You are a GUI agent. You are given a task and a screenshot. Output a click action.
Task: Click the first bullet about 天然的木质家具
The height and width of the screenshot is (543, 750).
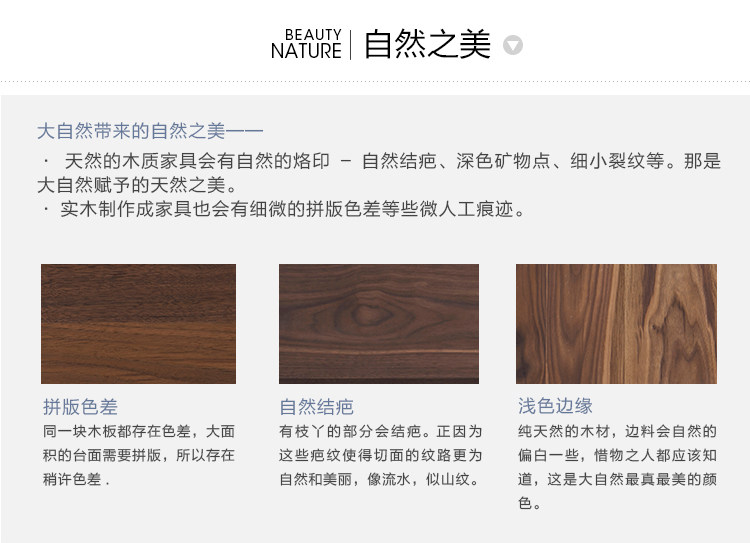click(379, 173)
